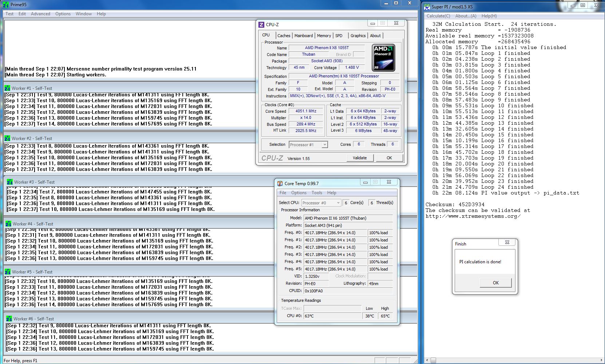This screenshot has width=605, height=364.
Task: Click the CPUID value 0x100FA0
Action: click(348, 291)
